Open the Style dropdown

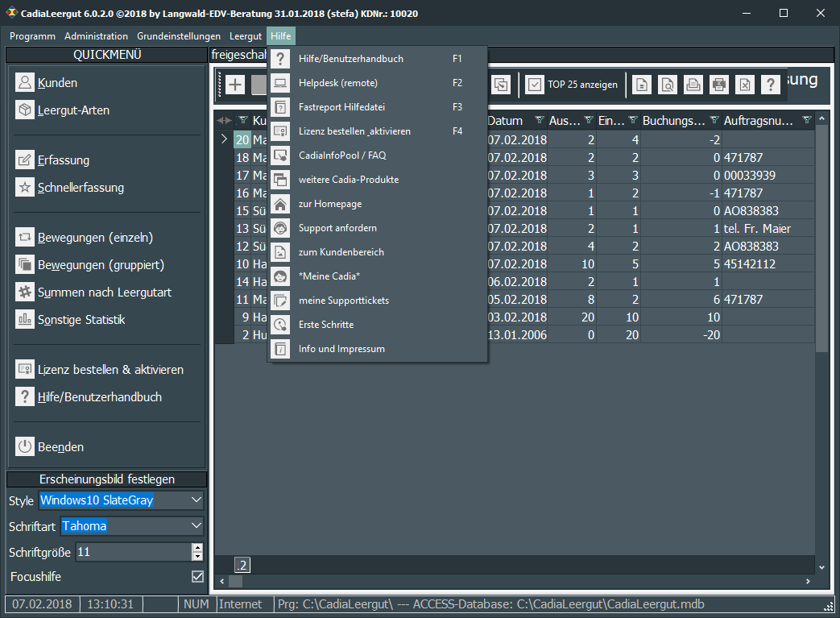(x=197, y=500)
